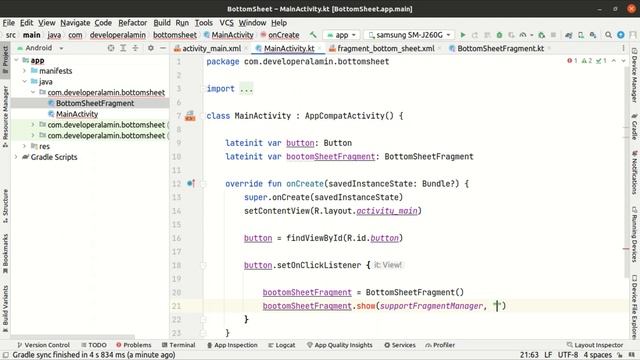Open the VCS menu

226,23
